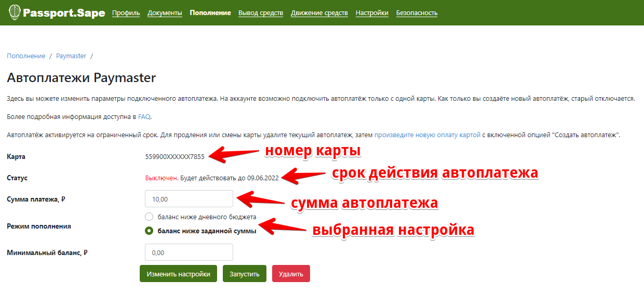
Task: Click the Автоплатежи Paymaster heading
Action: tap(82, 78)
